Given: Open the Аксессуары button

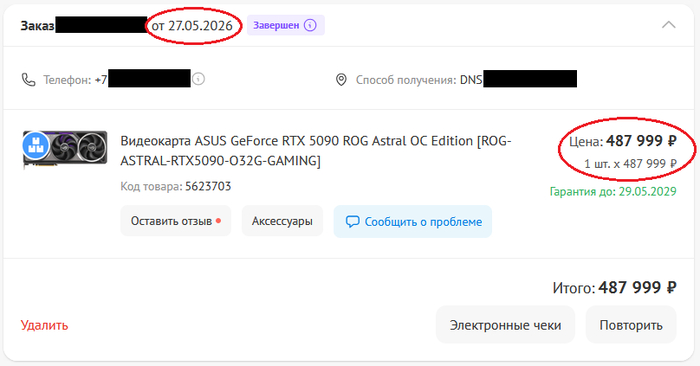Looking at the screenshot, I should pos(282,221).
